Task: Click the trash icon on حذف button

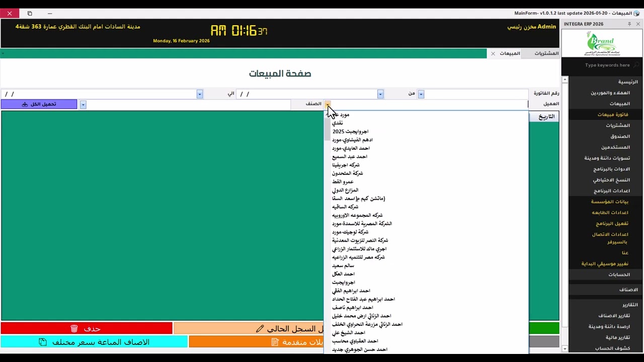Action: click(74, 329)
